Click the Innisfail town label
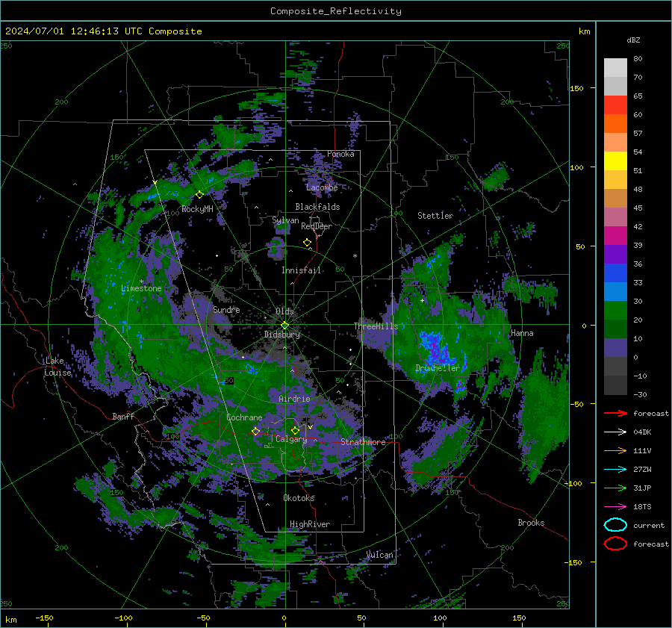This screenshot has width=672, height=628. tap(301, 270)
